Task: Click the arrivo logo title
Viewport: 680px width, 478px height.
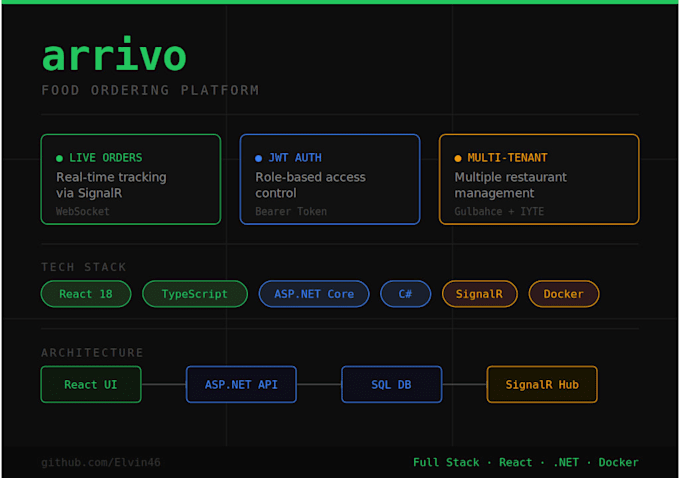Action: (114, 55)
